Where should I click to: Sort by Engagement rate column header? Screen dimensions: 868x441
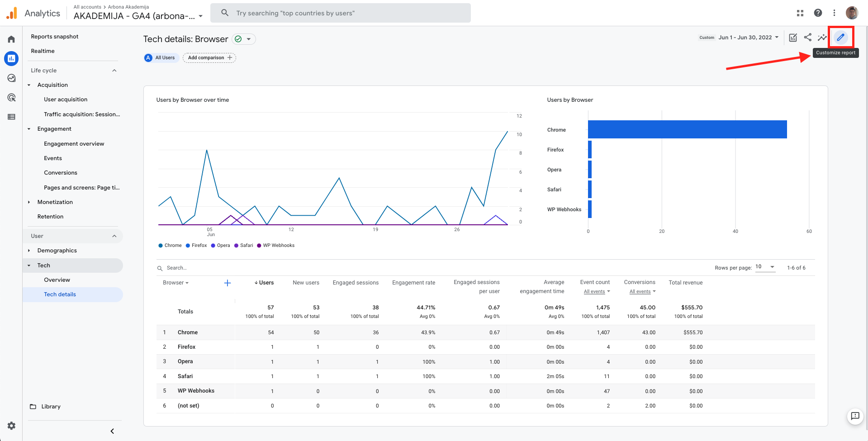pos(414,283)
